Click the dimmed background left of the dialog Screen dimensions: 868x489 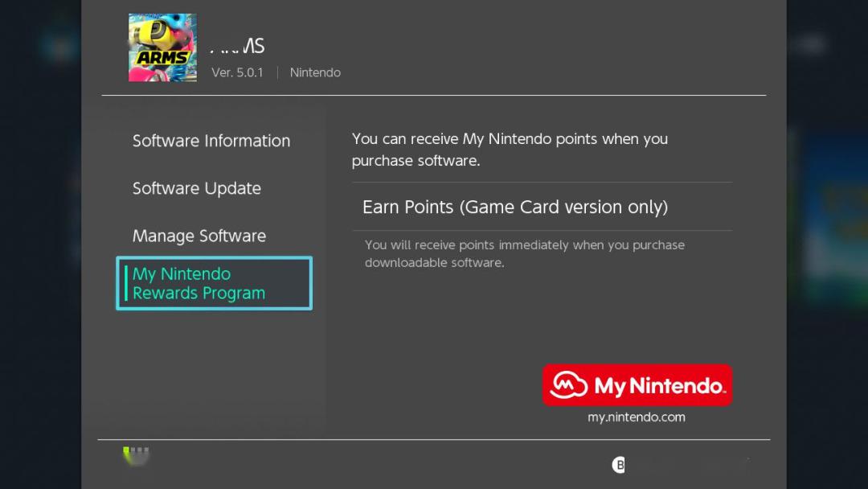pyautogui.click(x=40, y=241)
